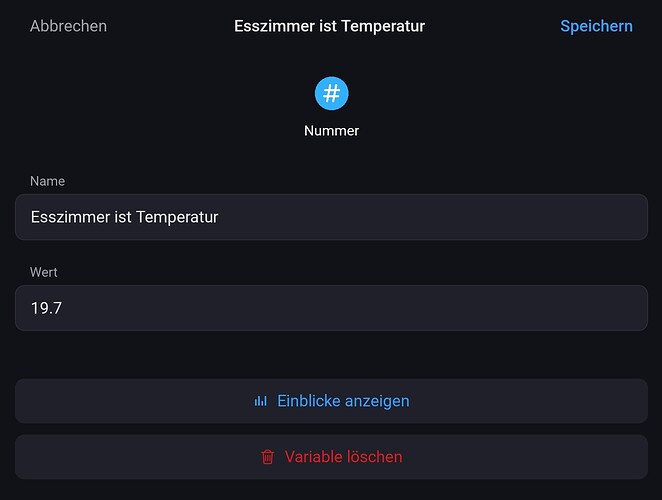662x500 pixels.
Task: Open Einblicke anzeigen insights button
Action: (x=331, y=401)
